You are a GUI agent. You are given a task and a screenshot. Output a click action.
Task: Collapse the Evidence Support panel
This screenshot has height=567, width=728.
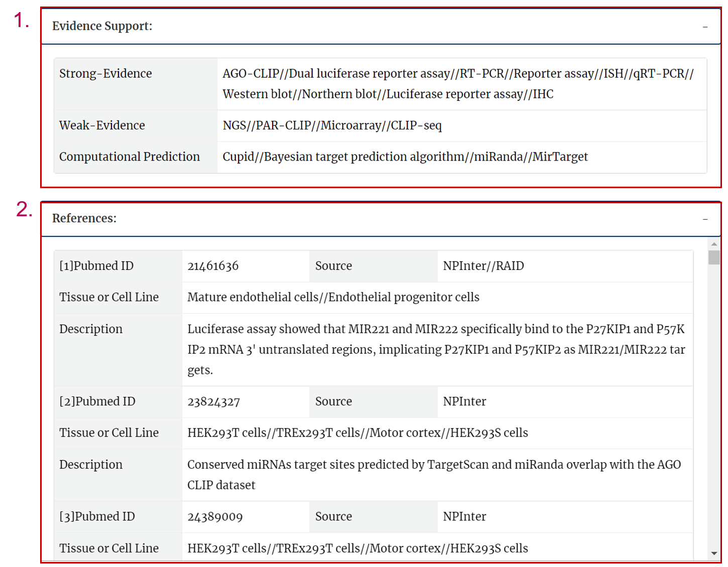click(705, 27)
